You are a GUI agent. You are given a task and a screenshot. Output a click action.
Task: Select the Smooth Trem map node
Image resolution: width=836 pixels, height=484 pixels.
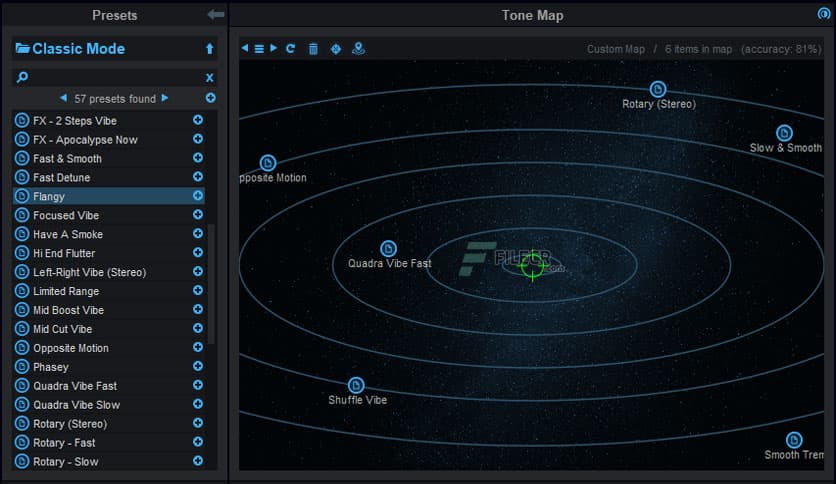pyautogui.click(x=794, y=440)
